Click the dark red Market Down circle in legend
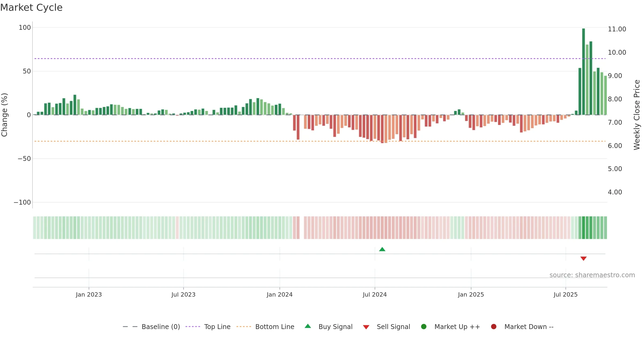 [493, 327]
